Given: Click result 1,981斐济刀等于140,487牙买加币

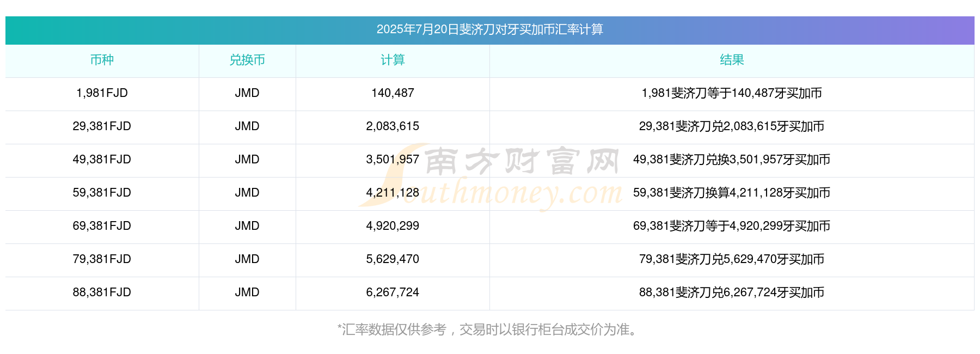Looking at the screenshot, I should point(732,93).
